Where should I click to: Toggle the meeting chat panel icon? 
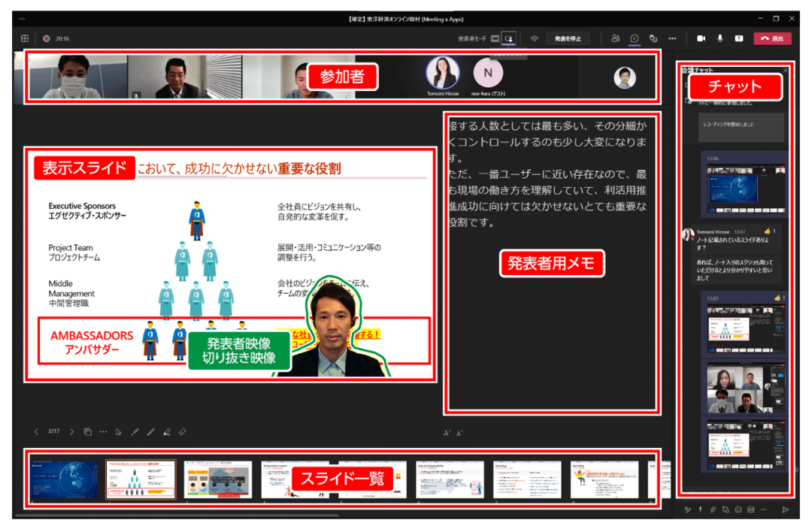635,38
